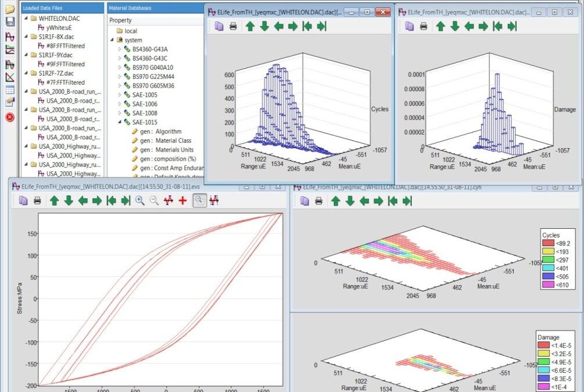The width and height of the screenshot is (584, 392).
Task: Click the red circular X icon in sidebar
Action: point(10,117)
